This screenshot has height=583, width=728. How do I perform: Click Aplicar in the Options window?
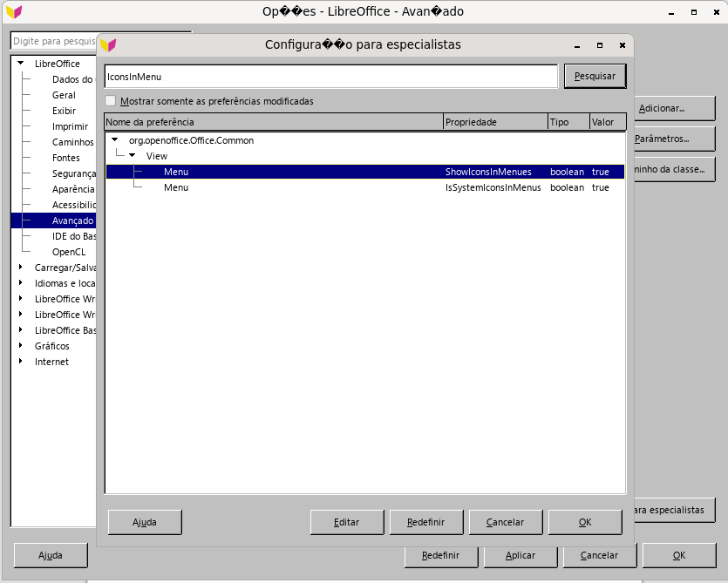click(x=520, y=556)
